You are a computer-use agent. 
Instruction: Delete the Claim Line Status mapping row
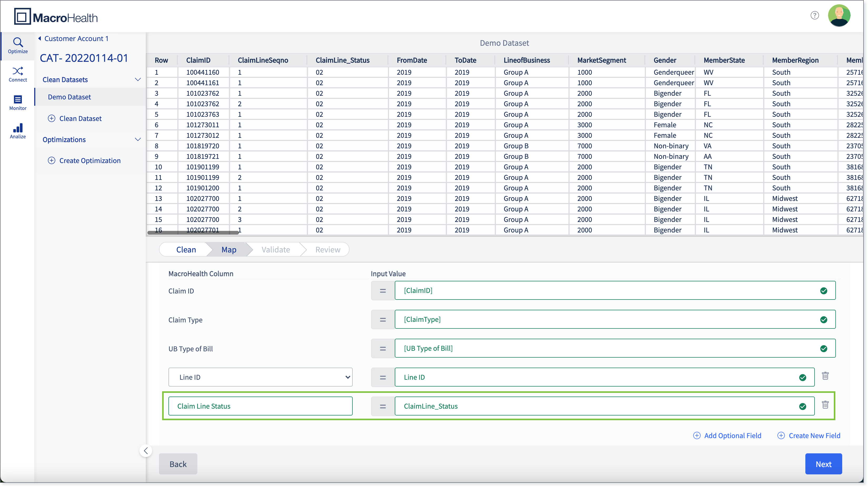pyautogui.click(x=825, y=404)
